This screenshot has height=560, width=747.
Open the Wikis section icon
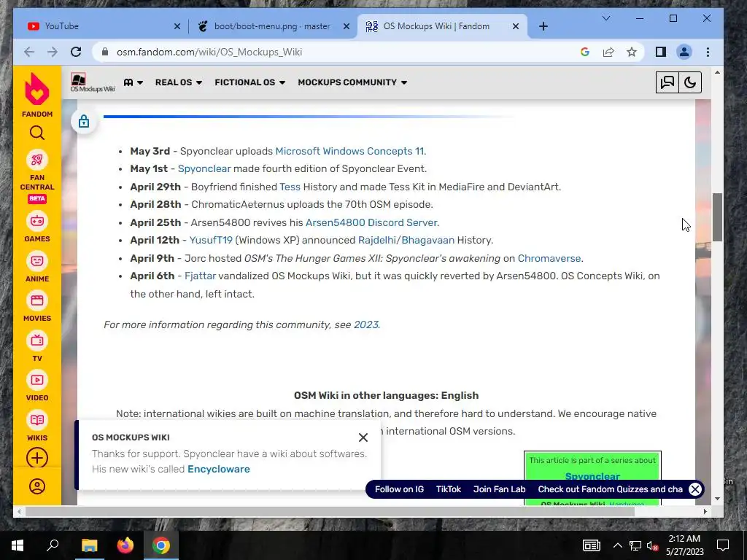coord(37,426)
